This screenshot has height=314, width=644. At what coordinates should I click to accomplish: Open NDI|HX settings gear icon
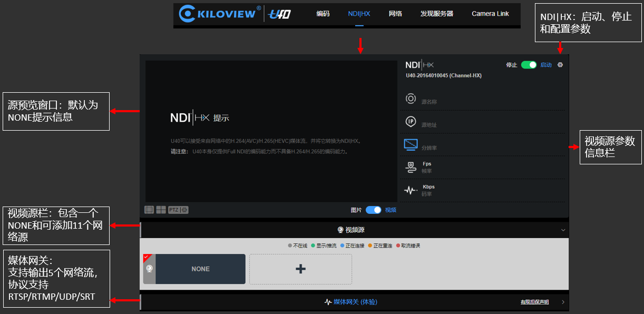(x=560, y=65)
